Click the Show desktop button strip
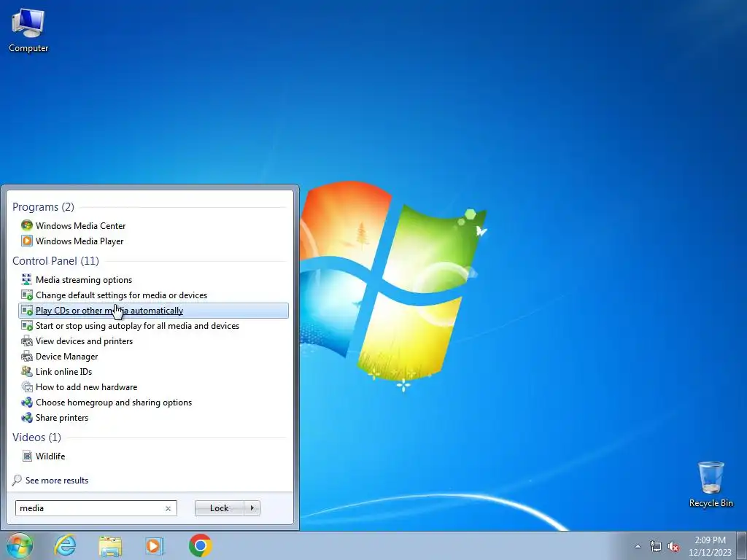This screenshot has width=747, height=560. [x=742, y=545]
